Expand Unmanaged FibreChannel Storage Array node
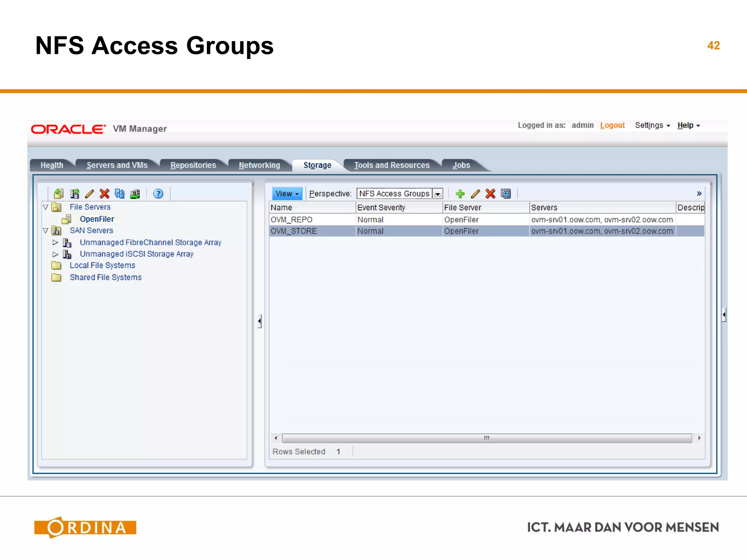Viewport: 747px width, 560px height. click(55, 242)
